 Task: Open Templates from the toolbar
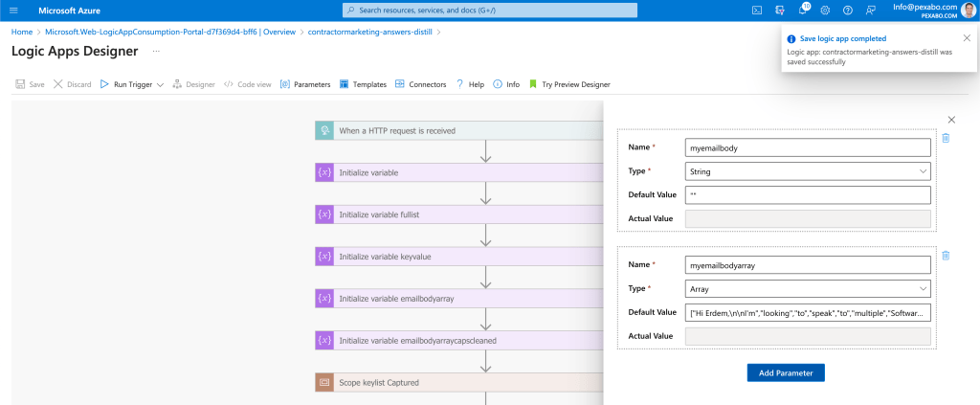(x=363, y=84)
